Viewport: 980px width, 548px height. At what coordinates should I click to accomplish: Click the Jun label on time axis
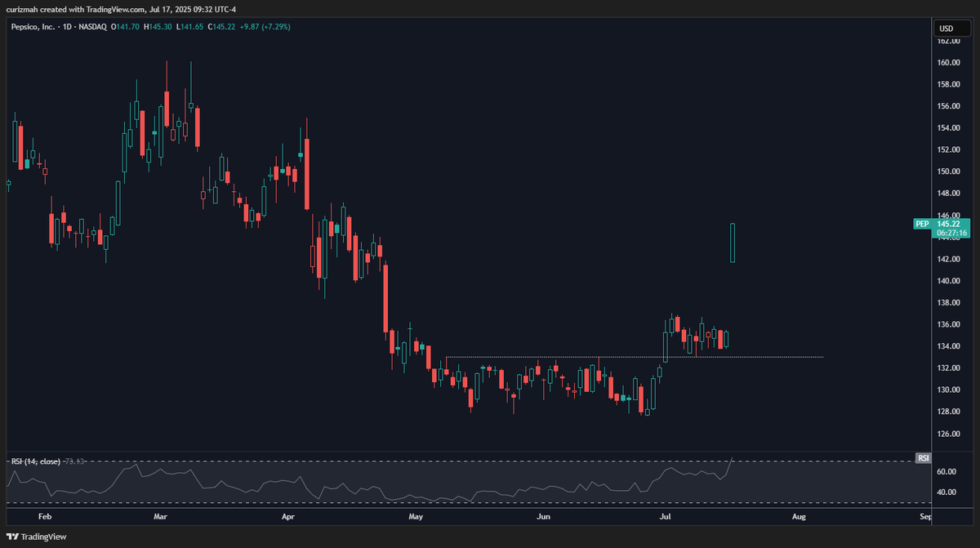(x=544, y=517)
